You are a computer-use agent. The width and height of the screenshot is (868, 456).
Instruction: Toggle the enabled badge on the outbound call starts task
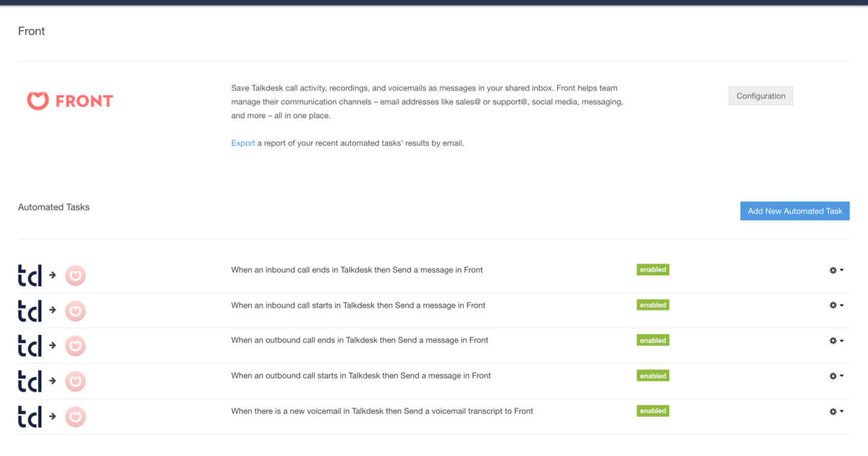(x=652, y=375)
